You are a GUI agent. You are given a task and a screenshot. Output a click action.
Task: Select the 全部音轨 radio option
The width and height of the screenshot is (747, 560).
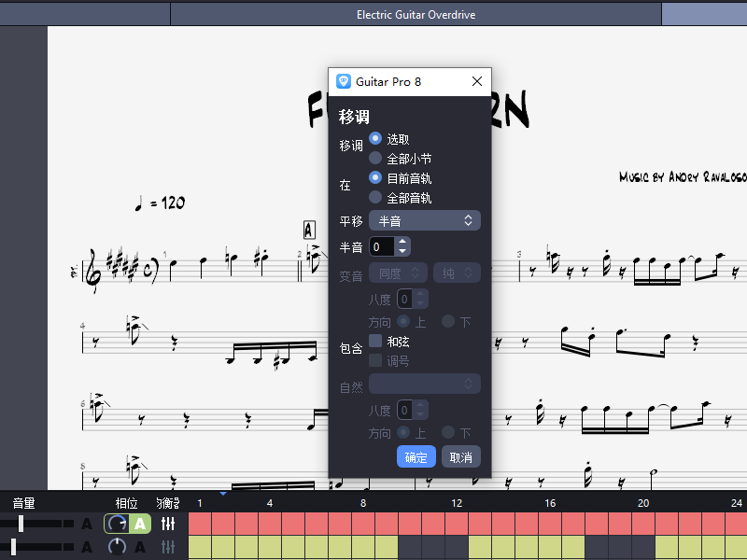[375, 197]
